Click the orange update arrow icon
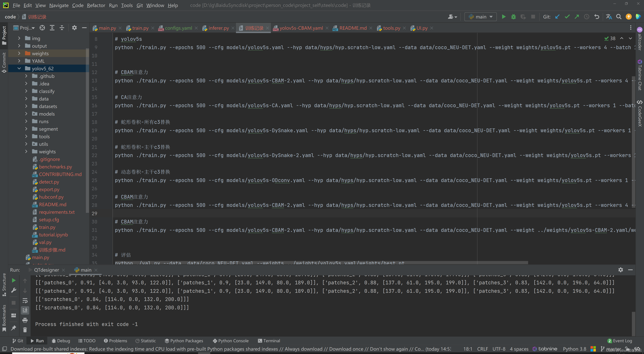The width and height of the screenshot is (644, 354). coord(629,17)
